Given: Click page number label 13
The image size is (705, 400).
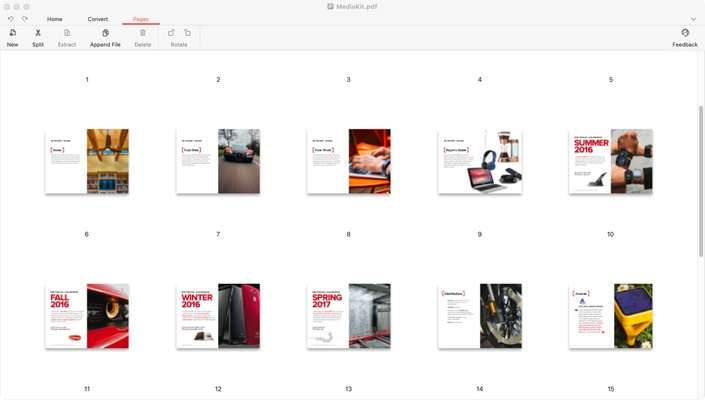Looking at the screenshot, I should [348, 389].
